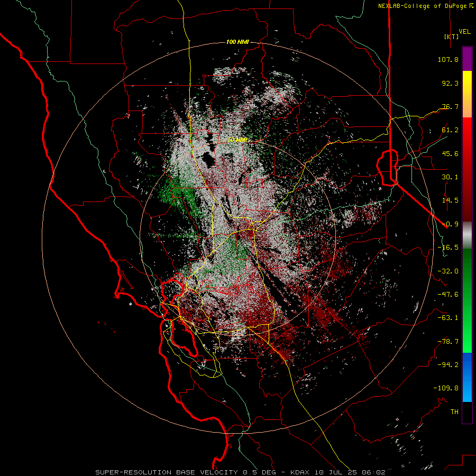The image size is (476, 476).
Task: Select the -94.2 legend value
Action: (x=448, y=365)
